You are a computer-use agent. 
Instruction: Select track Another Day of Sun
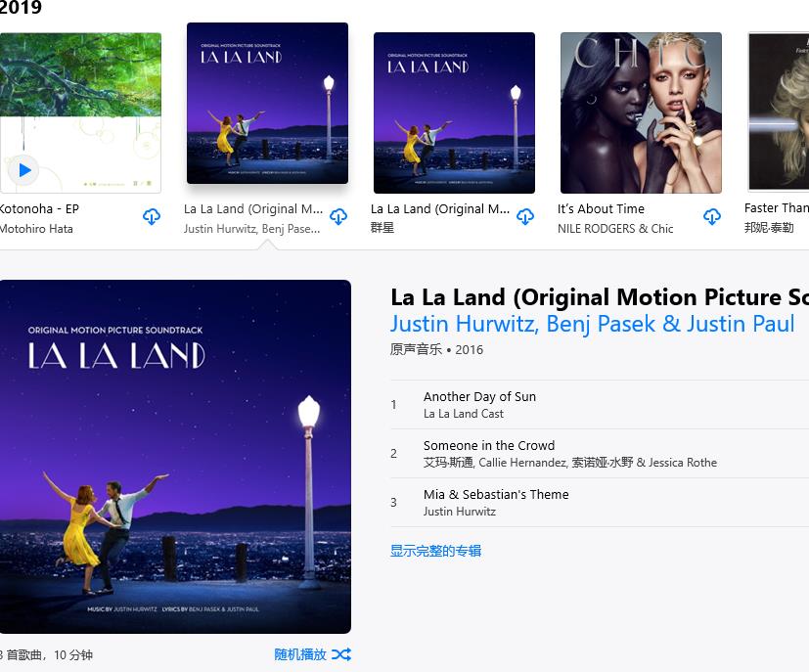[x=600, y=405]
